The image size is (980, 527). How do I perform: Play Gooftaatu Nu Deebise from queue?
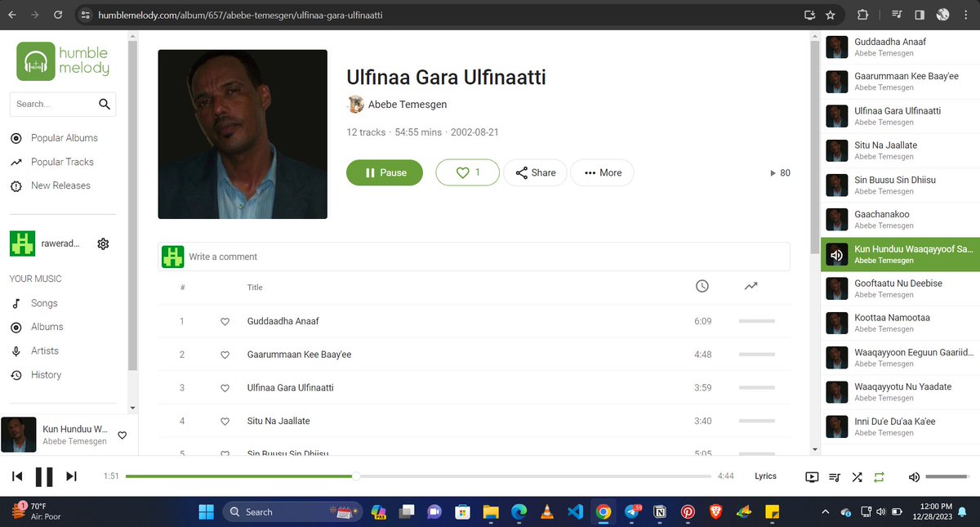[x=900, y=288]
